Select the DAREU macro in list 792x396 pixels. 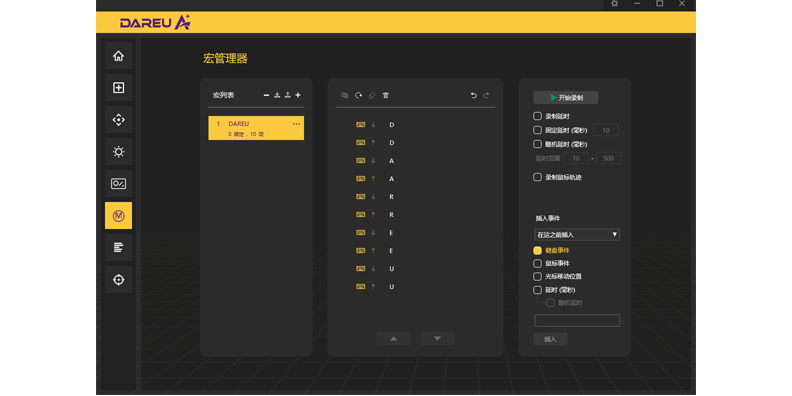coord(256,128)
